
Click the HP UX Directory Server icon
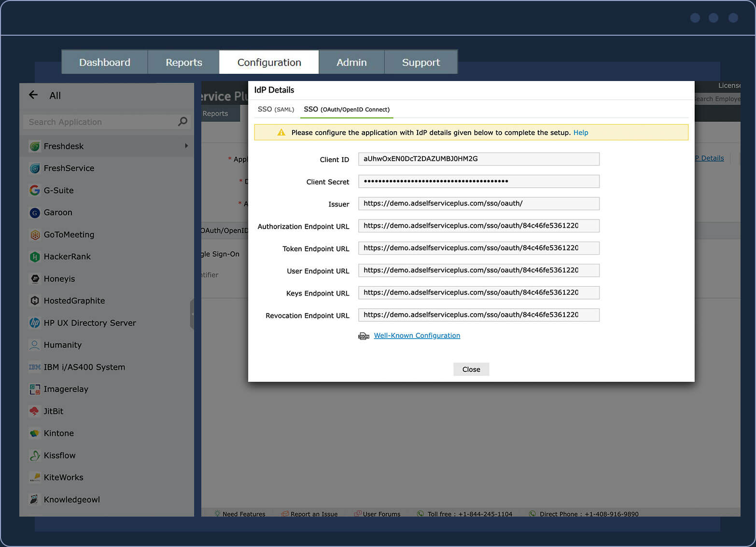coord(34,323)
